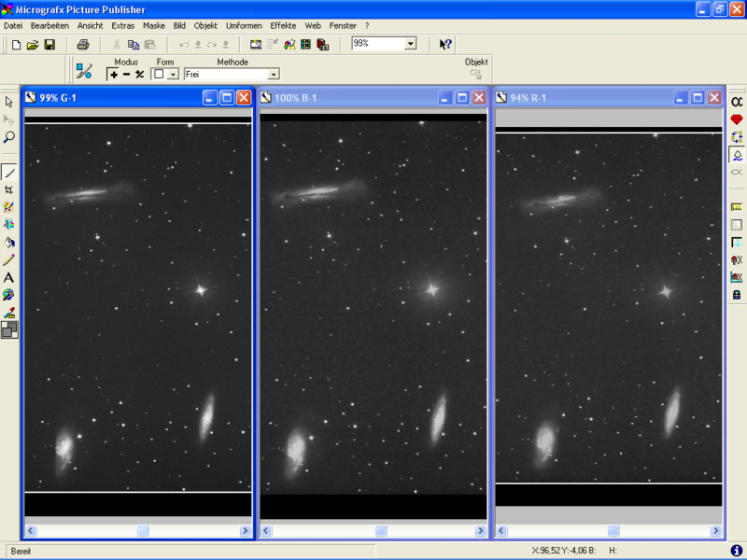Viewport: 747px width, 560px height.
Task: Click horizontal scrollbar of R-1 window
Action: tap(609, 530)
